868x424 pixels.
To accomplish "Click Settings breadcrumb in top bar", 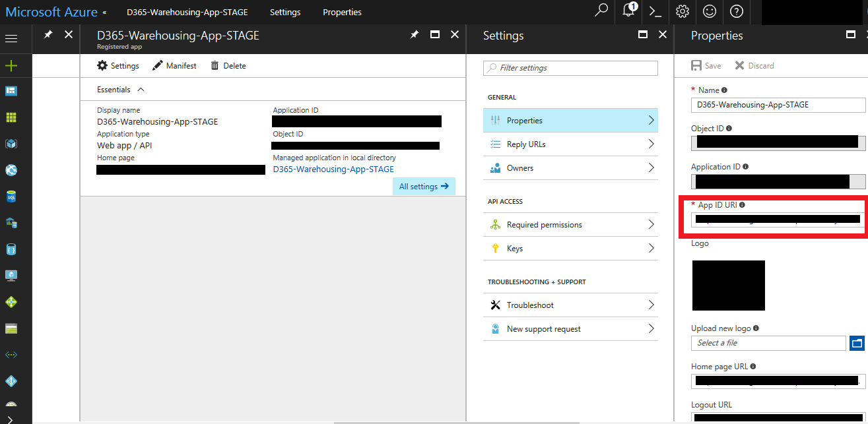I will point(285,13).
